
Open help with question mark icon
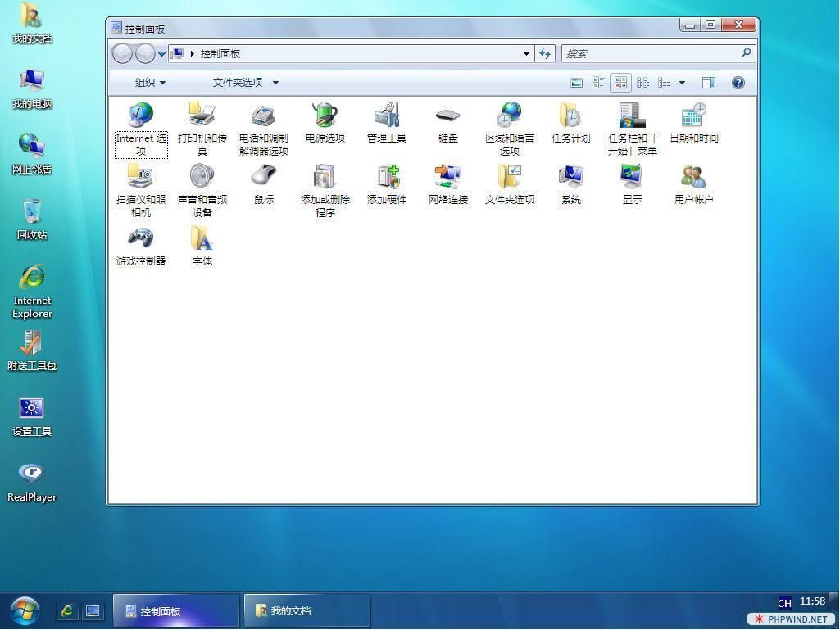(738, 83)
